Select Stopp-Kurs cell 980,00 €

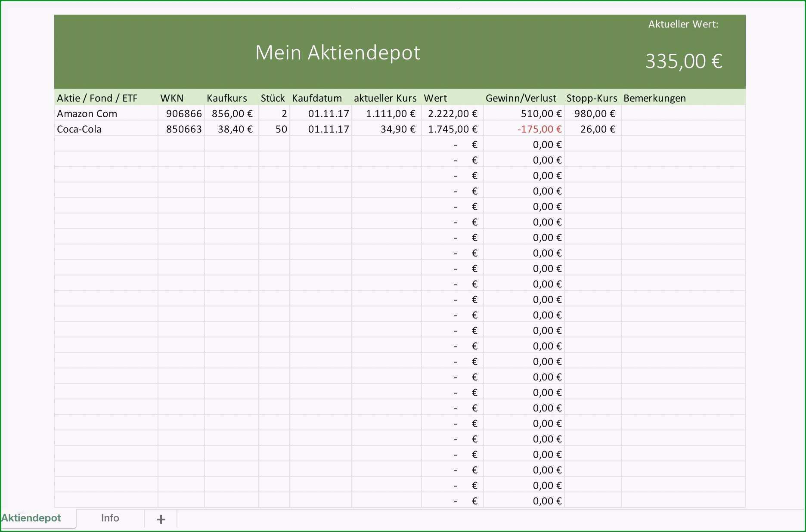point(592,113)
